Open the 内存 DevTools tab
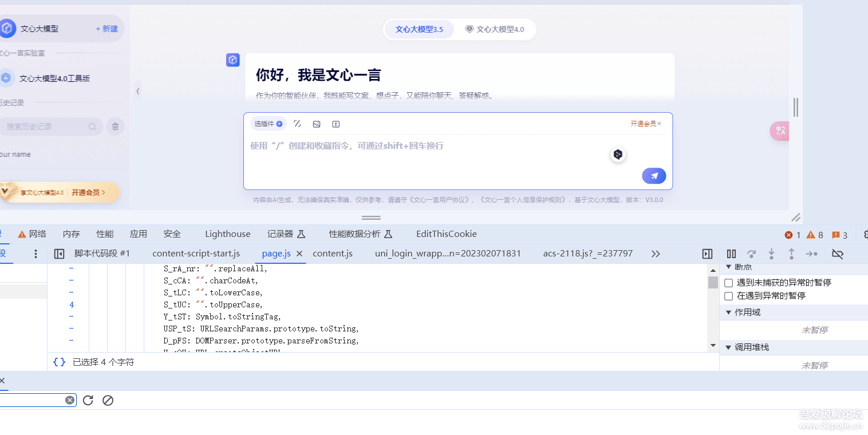This screenshot has height=435, width=868. tap(71, 234)
